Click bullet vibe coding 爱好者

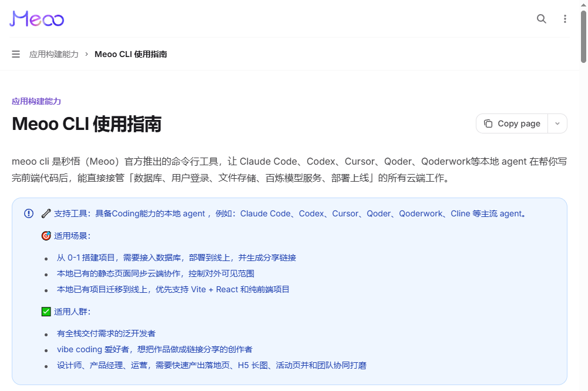154,349
